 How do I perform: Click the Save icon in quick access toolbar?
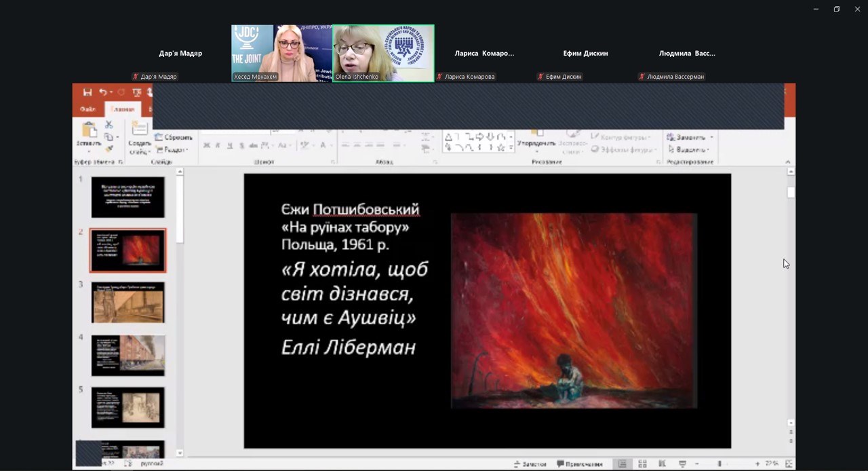point(87,92)
